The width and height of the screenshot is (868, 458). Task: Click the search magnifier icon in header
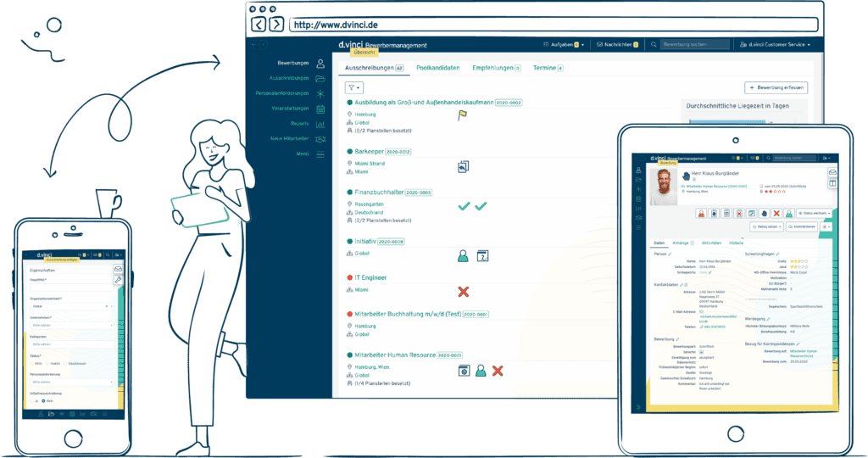click(x=654, y=44)
